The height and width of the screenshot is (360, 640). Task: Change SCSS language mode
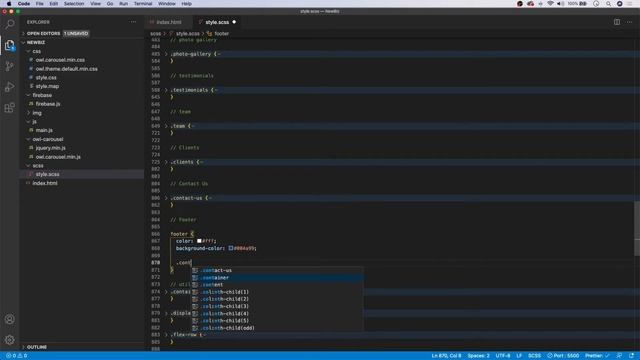tap(534, 356)
